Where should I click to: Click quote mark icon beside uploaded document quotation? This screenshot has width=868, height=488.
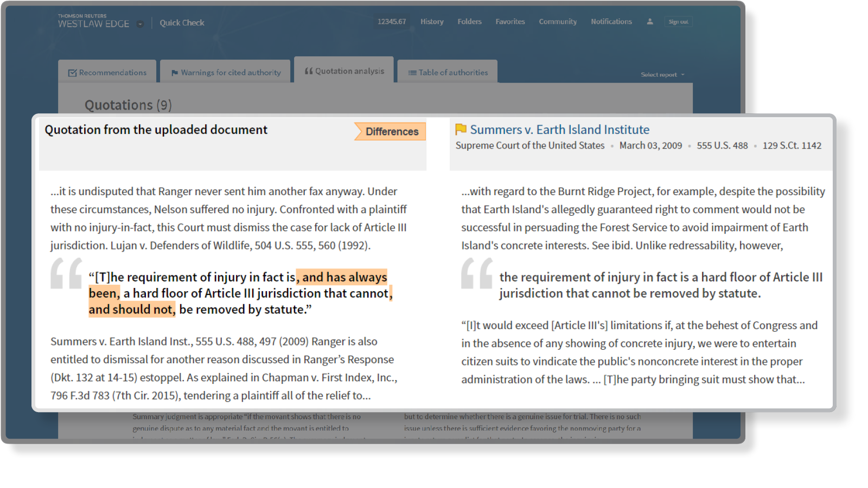[66, 273]
